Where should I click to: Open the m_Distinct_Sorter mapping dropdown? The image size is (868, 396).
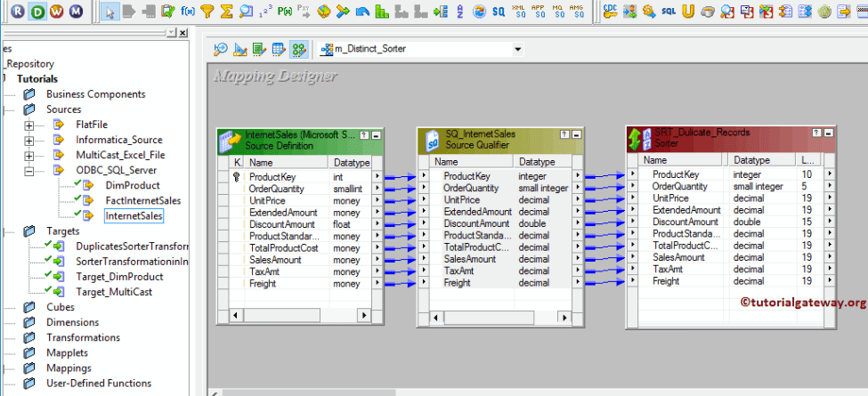pyautogui.click(x=517, y=49)
